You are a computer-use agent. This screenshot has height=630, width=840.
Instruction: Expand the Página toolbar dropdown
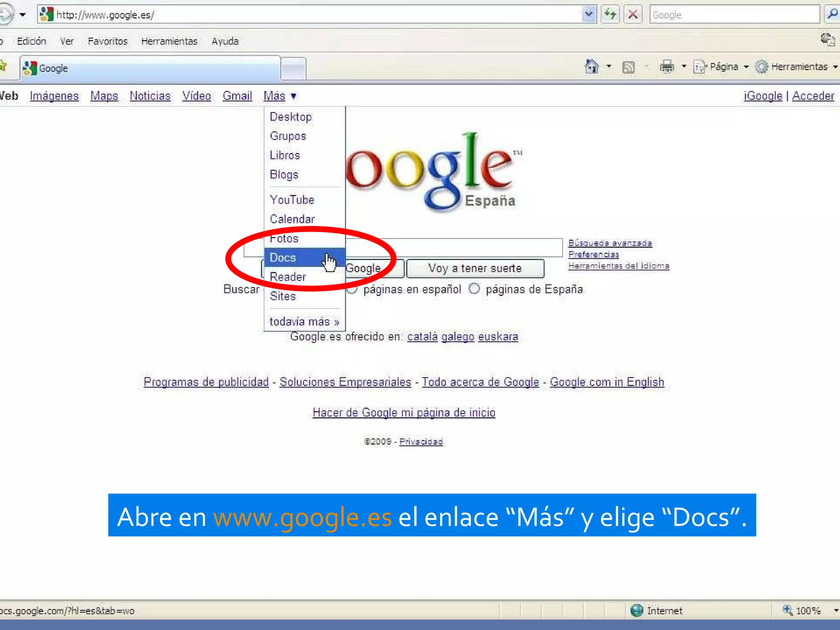746,66
